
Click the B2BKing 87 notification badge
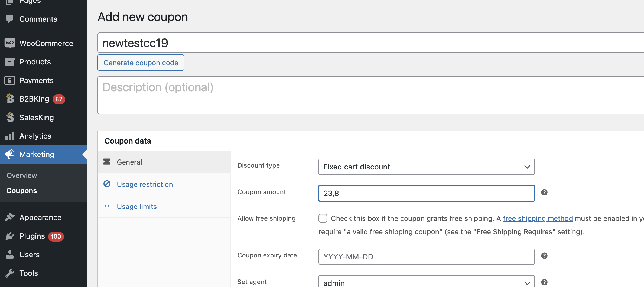click(59, 99)
